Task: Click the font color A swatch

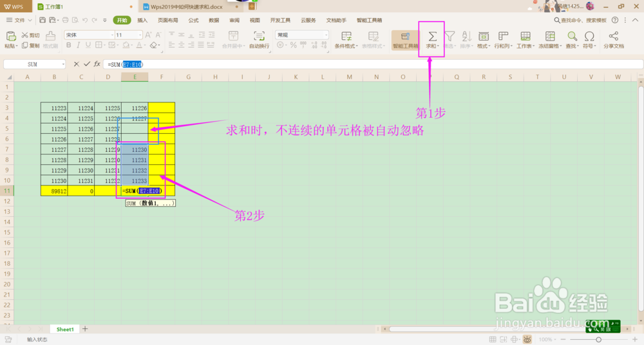Action: (x=140, y=45)
